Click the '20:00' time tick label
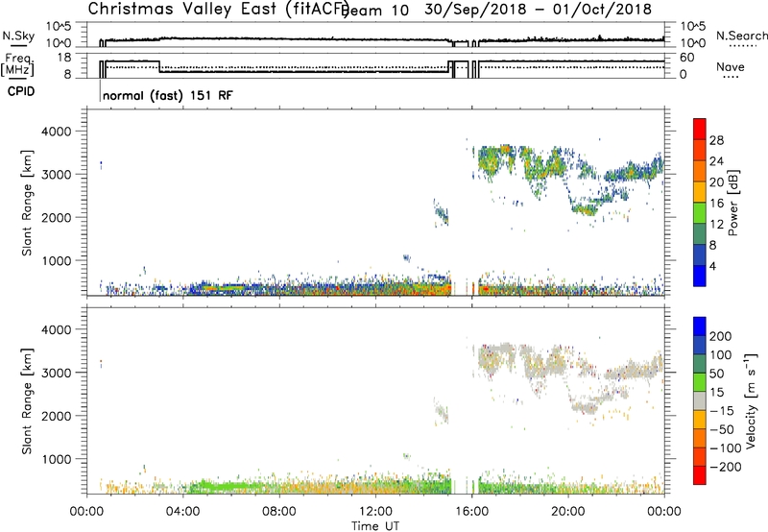Image resolution: width=768 pixels, height=532 pixels. point(567,512)
